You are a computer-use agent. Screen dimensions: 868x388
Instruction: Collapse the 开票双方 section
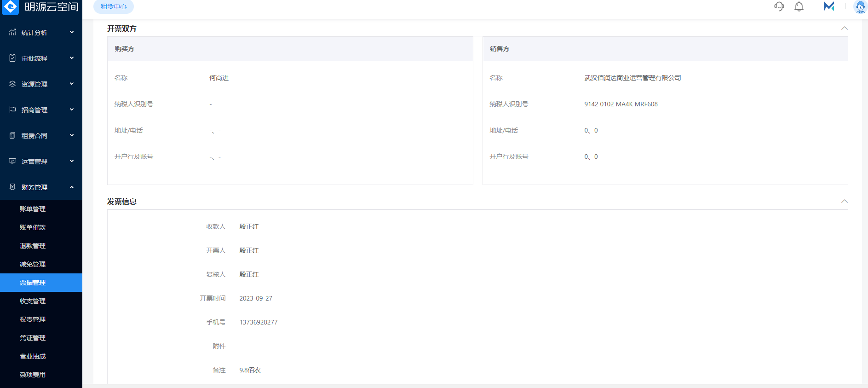point(844,29)
